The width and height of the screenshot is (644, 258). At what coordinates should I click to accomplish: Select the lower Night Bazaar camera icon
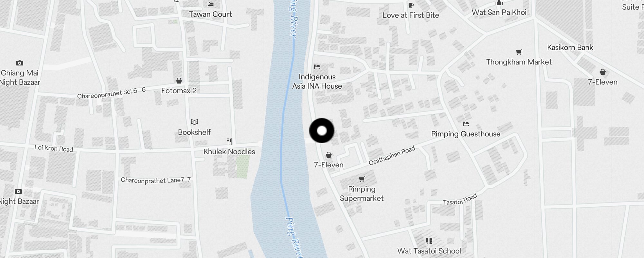[18, 191]
